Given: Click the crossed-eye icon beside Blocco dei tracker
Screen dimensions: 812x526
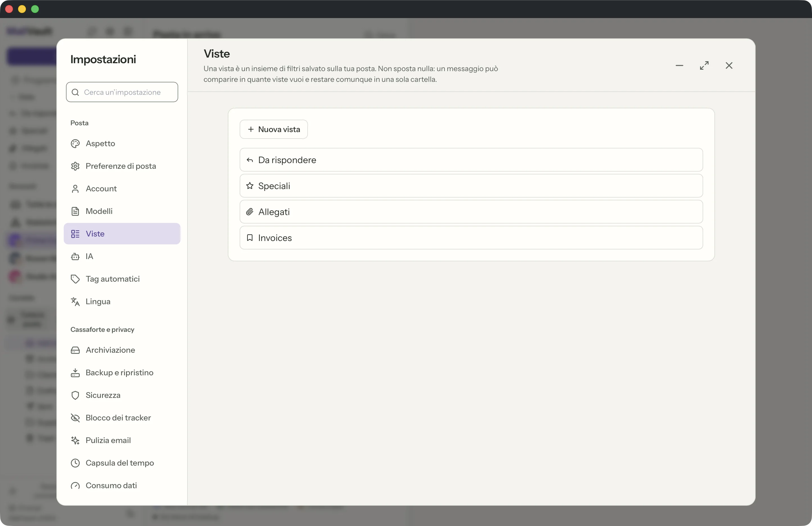Looking at the screenshot, I should point(75,418).
